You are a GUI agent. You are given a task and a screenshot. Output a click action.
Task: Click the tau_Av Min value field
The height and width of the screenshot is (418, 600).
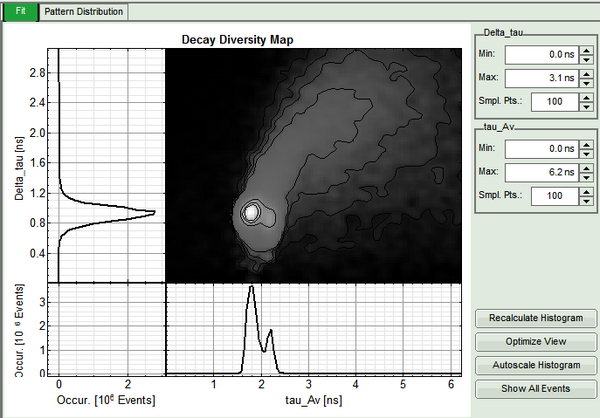click(x=540, y=146)
